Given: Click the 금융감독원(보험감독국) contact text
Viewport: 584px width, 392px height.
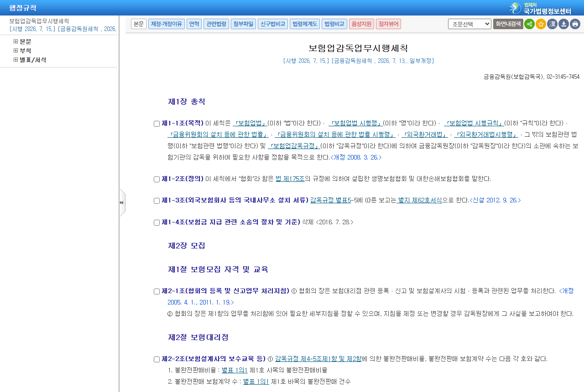Looking at the screenshot, I should [x=532, y=77].
